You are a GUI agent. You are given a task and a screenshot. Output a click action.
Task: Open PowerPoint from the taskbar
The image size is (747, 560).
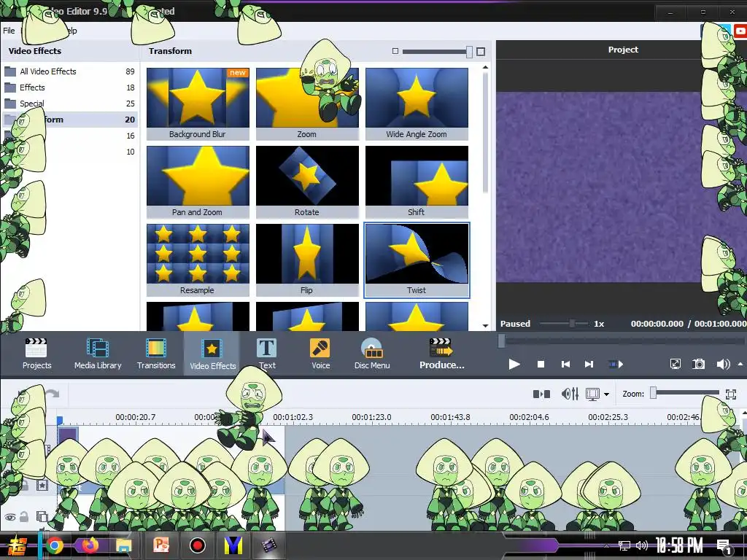click(161, 545)
